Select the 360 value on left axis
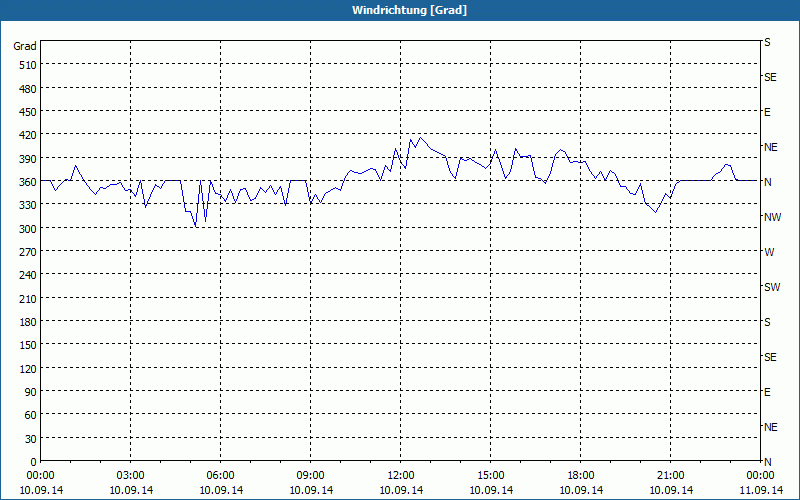This screenshot has height=500, width=800. click(28, 182)
